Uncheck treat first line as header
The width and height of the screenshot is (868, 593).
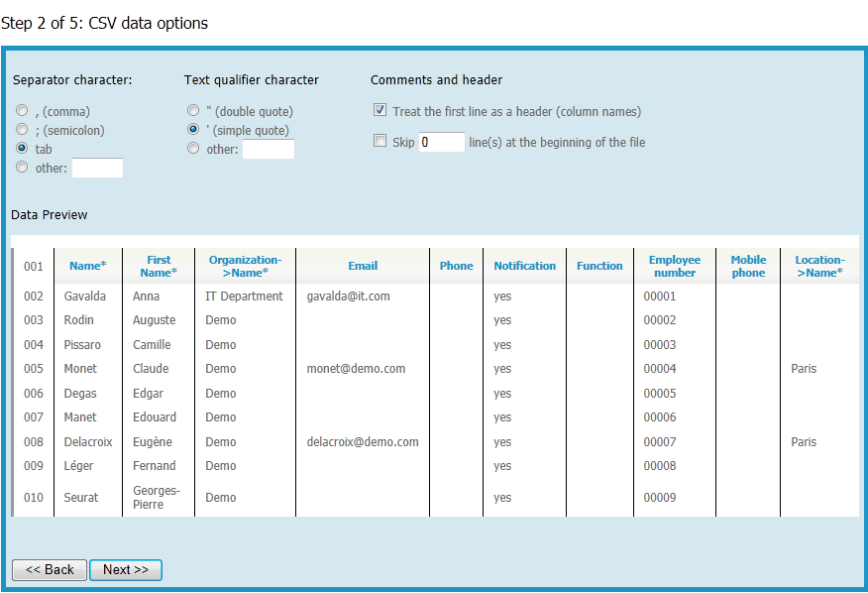click(x=380, y=110)
